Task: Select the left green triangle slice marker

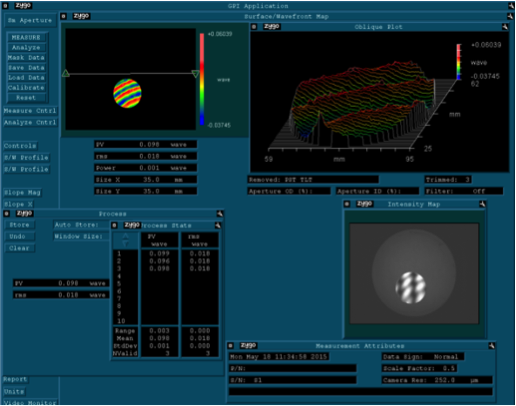Action: [66, 73]
